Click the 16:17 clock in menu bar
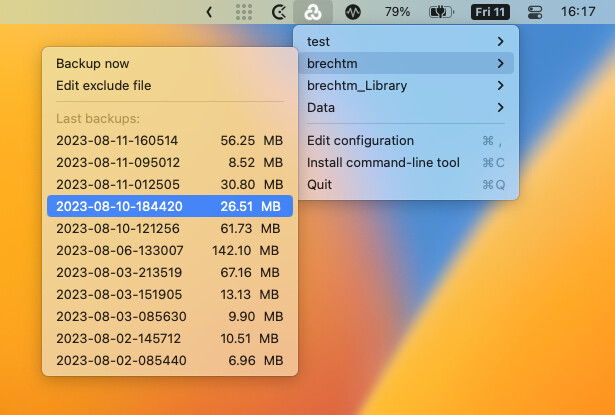This screenshot has width=615, height=415. coord(578,12)
